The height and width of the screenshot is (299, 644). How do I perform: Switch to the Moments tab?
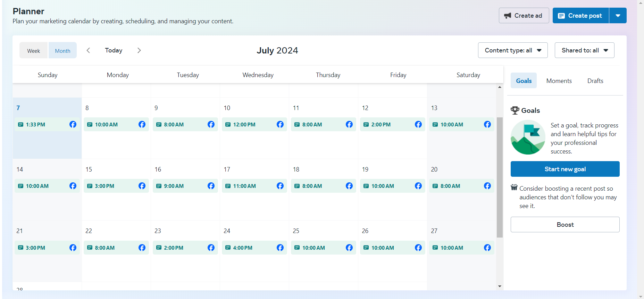pyautogui.click(x=559, y=81)
